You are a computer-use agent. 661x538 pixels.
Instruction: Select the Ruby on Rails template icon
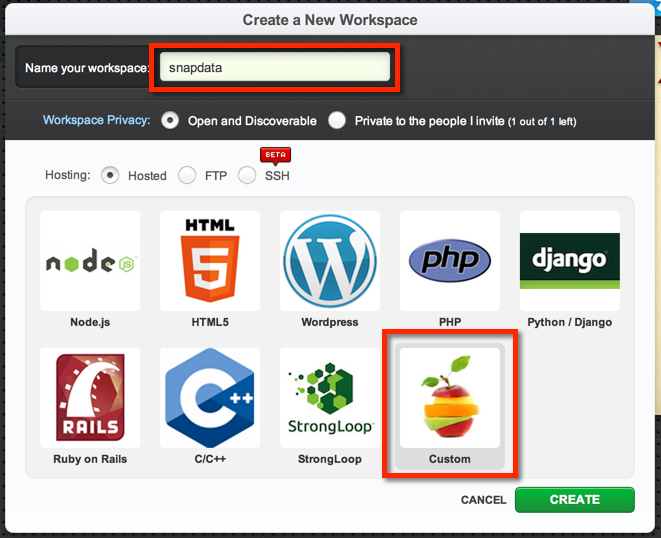[90, 398]
